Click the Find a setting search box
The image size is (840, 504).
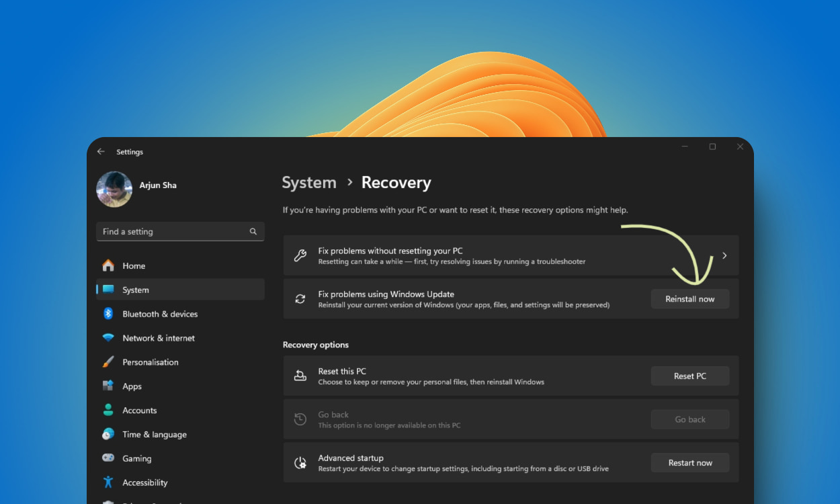tap(180, 231)
